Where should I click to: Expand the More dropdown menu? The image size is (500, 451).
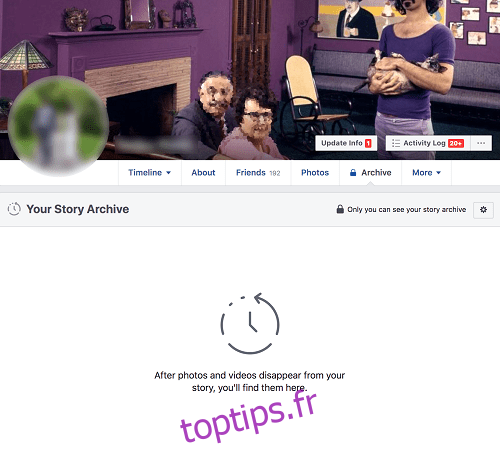(426, 173)
